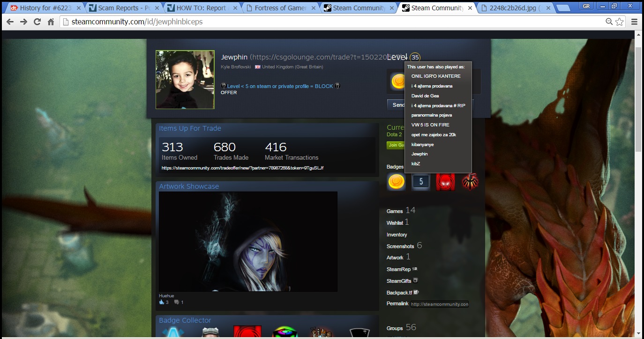Go to browser home page icon

click(51, 22)
